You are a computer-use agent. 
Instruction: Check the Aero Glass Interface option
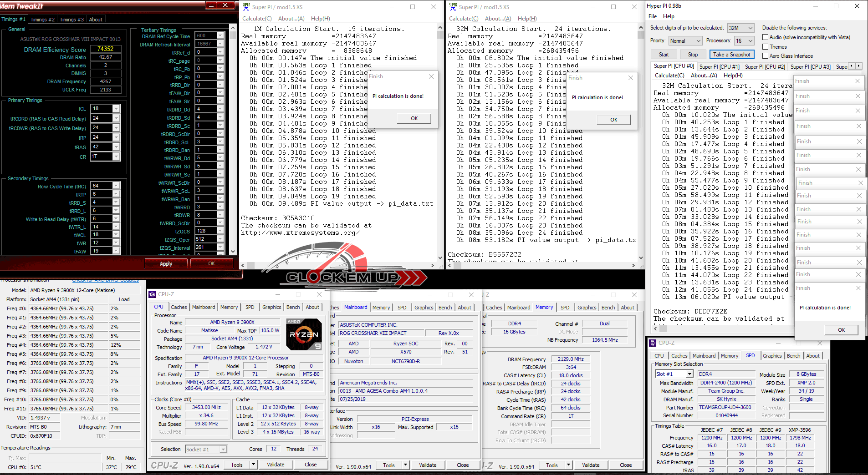point(766,56)
